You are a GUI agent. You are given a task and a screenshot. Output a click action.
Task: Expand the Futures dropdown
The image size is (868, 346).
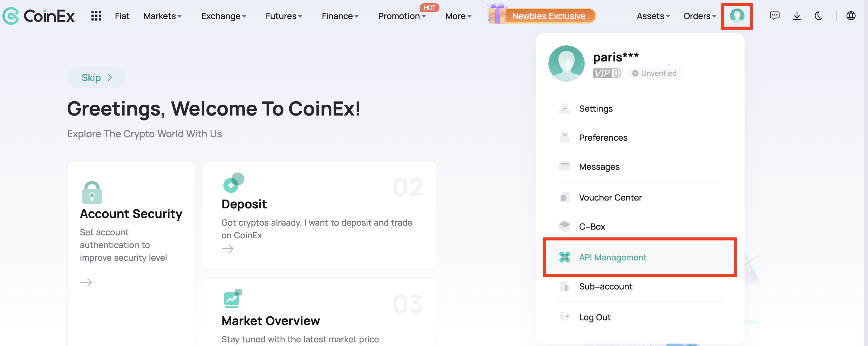[284, 16]
